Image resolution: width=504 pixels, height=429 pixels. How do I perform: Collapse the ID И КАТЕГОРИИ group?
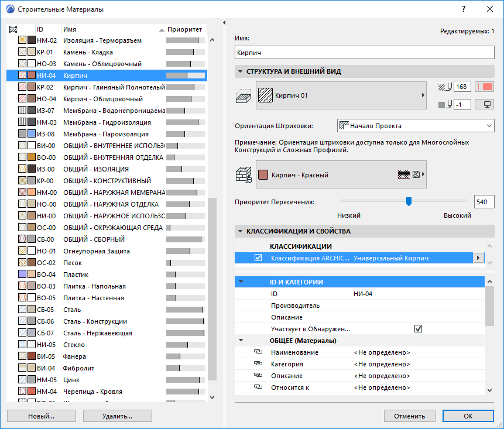click(241, 282)
